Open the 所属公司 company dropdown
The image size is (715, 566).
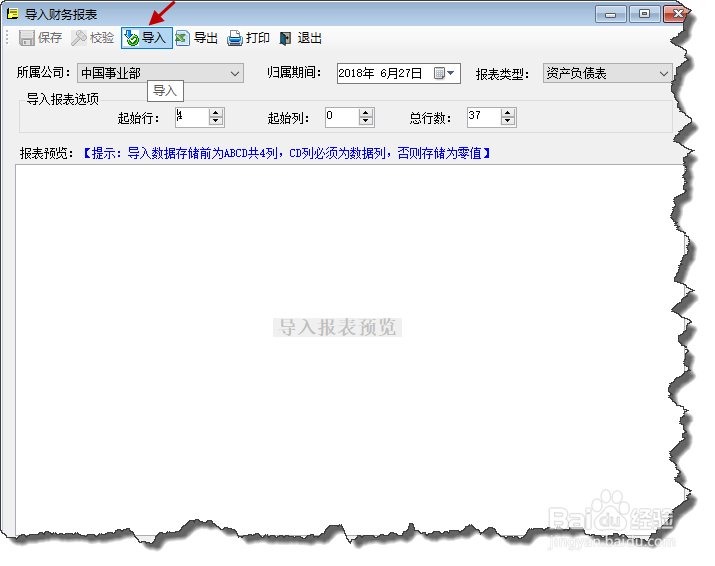point(161,73)
